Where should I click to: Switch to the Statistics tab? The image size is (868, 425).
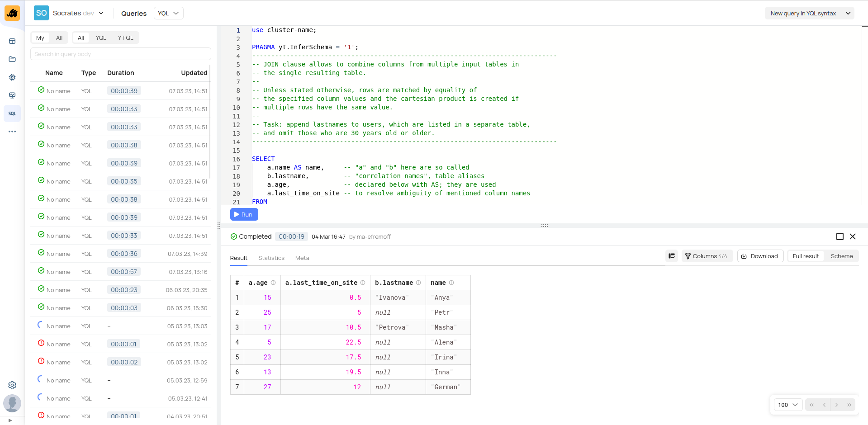pyautogui.click(x=271, y=258)
